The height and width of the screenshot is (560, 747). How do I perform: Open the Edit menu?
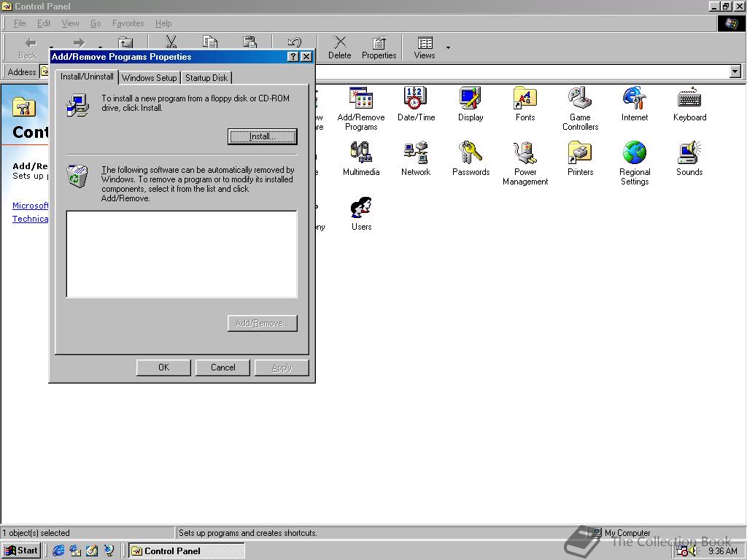(43, 23)
